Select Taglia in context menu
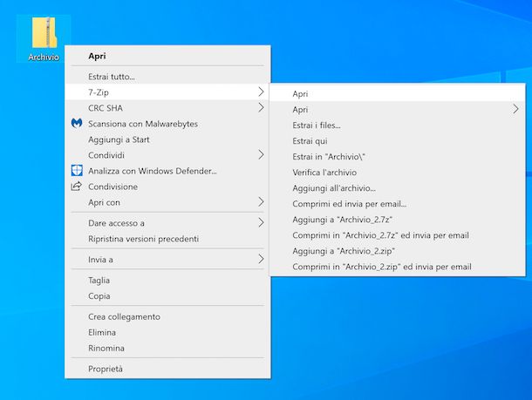Screen dimensions: 532x400 [167, 281]
